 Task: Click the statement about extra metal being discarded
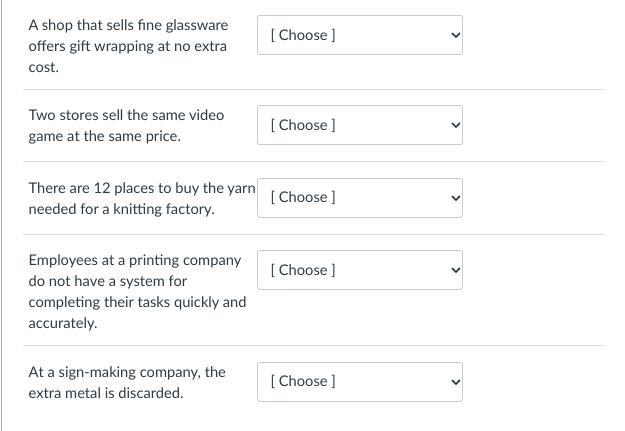[x=127, y=382]
